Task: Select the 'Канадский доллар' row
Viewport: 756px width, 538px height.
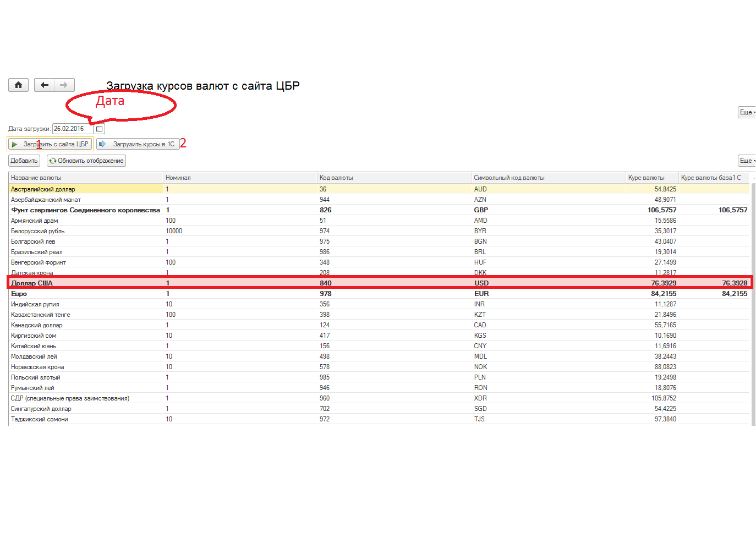Action: (x=379, y=325)
